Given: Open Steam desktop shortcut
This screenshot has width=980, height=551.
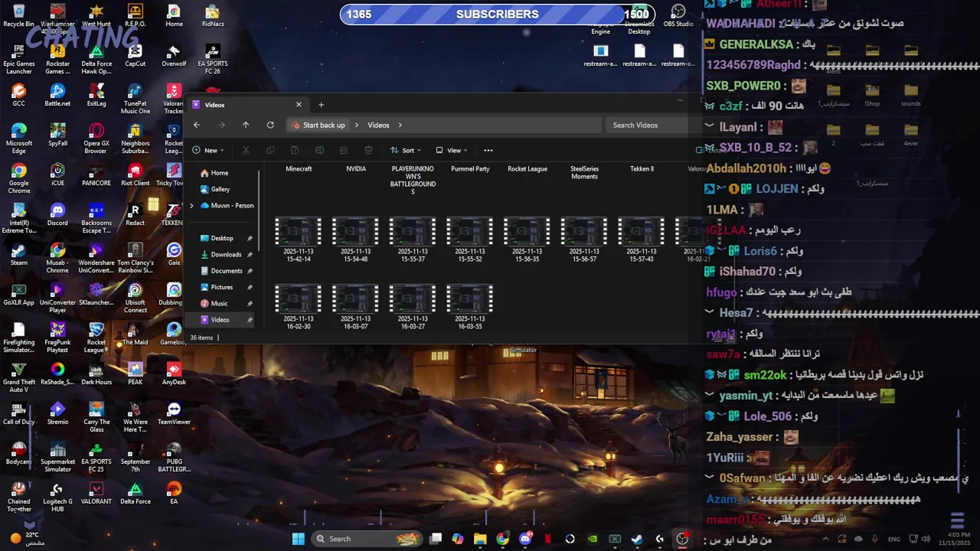Looking at the screenshot, I should click(x=18, y=254).
